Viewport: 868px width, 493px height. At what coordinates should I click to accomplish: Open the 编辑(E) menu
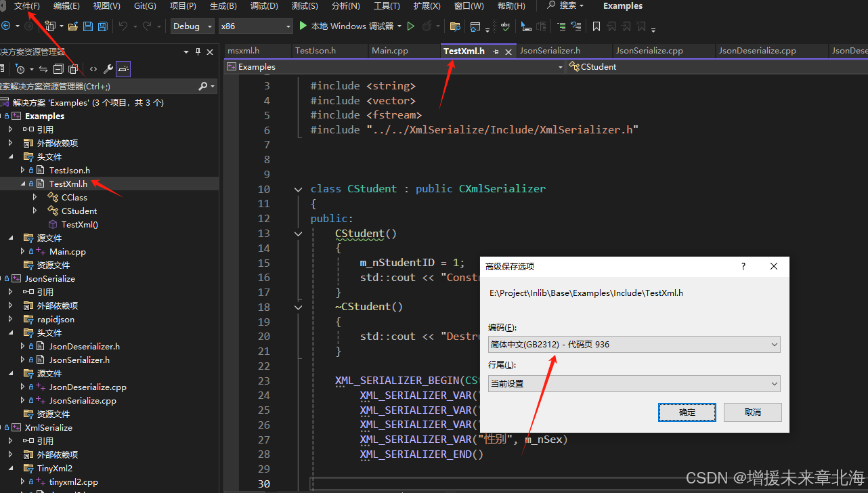[66, 6]
